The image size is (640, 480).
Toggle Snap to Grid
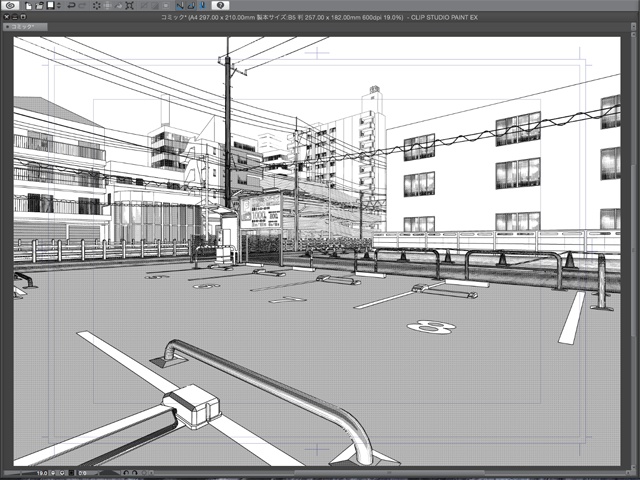(202, 6)
